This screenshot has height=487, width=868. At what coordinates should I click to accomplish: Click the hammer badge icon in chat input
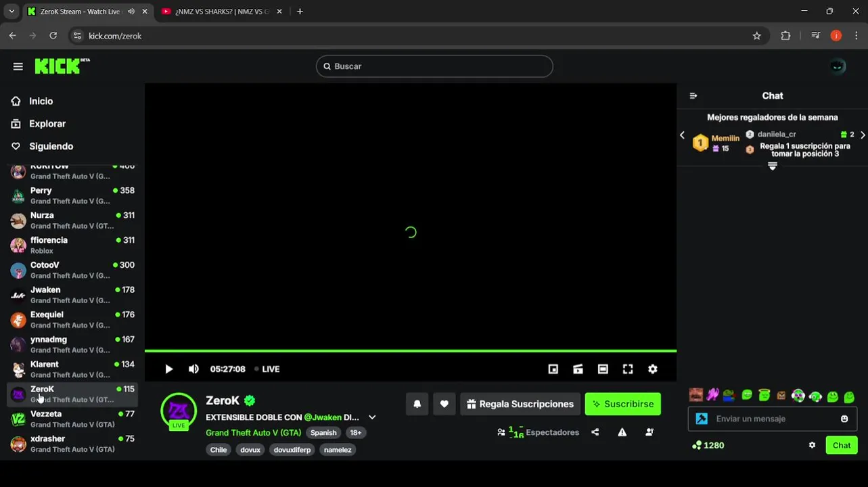pyautogui.click(x=702, y=419)
